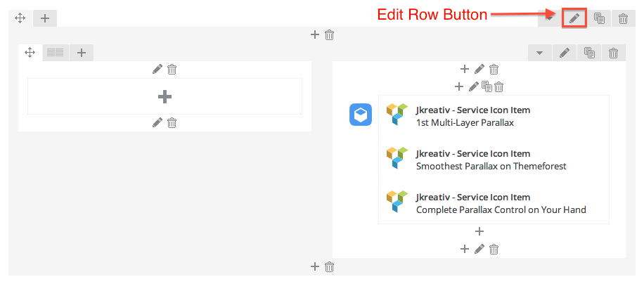The height and width of the screenshot is (284, 644).
Task: Delete the outer row using its top-right trash icon
Action: [x=623, y=18]
